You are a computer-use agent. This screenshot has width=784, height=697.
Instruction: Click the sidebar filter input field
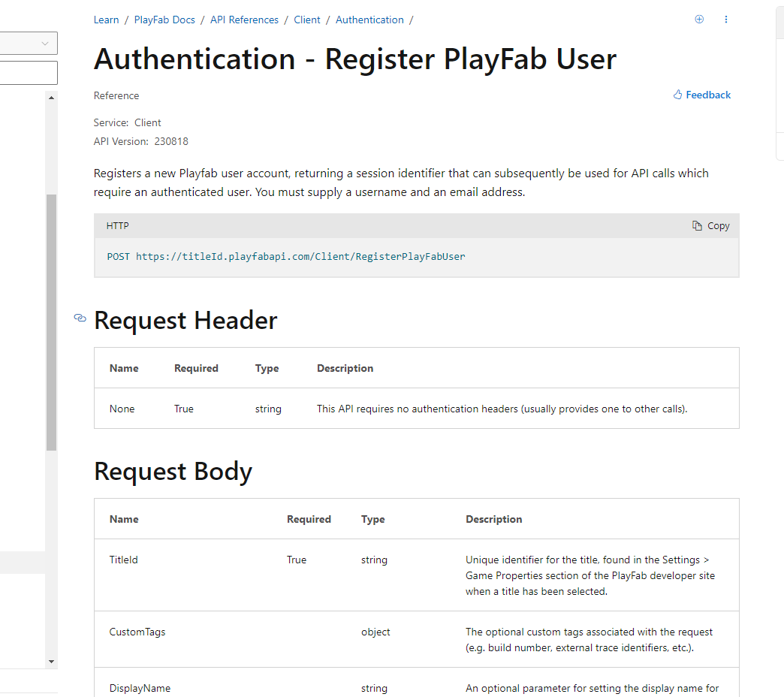pos(29,73)
